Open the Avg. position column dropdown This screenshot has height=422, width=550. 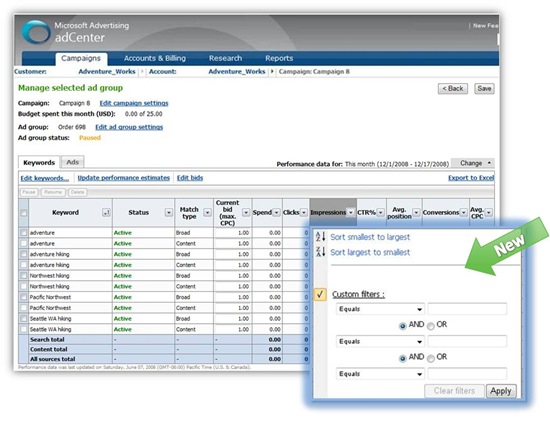click(416, 213)
